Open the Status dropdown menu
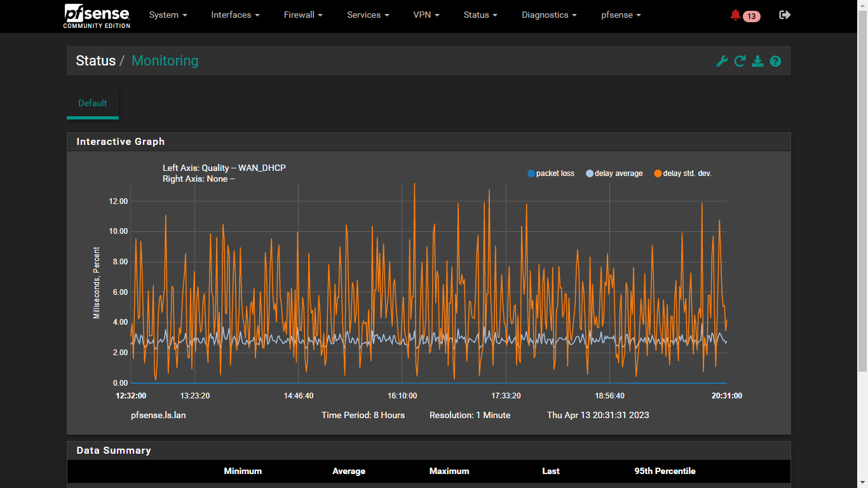The width and height of the screenshot is (868, 488). coord(480,15)
